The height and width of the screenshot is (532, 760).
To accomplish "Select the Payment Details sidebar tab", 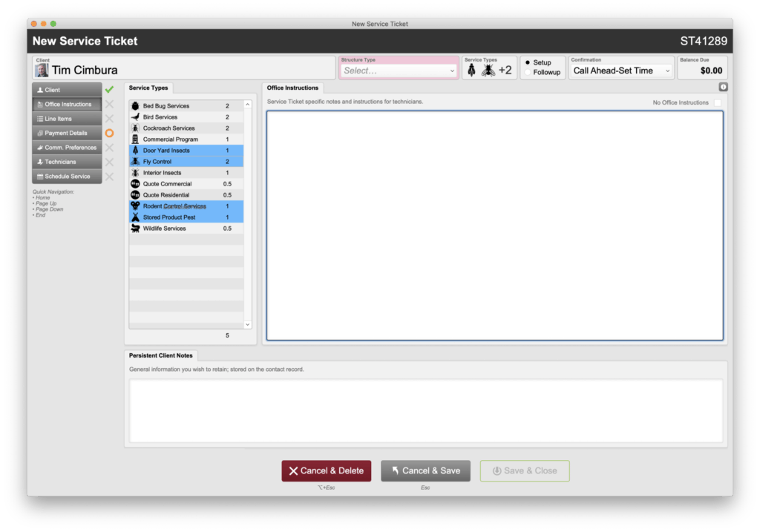I will point(67,133).
